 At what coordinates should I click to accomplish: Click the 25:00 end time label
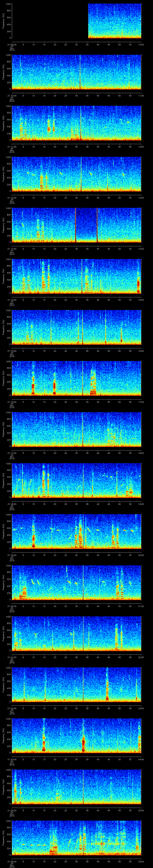[x=141, y=810]
